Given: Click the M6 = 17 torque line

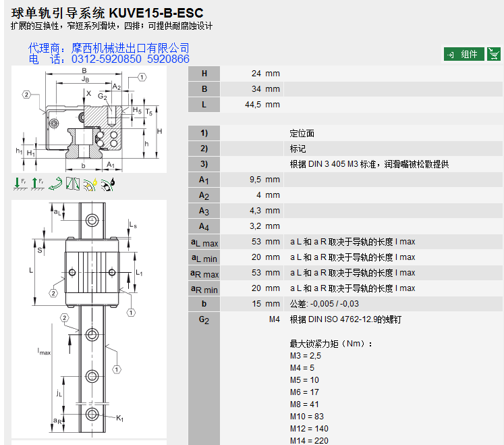Looking at the screenshot, I should 304,392.
